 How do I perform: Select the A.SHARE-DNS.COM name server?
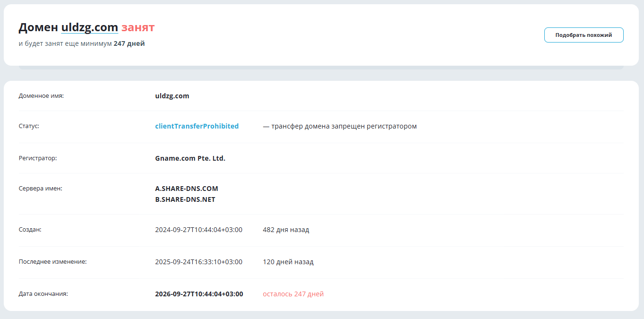tap(187, 189)
